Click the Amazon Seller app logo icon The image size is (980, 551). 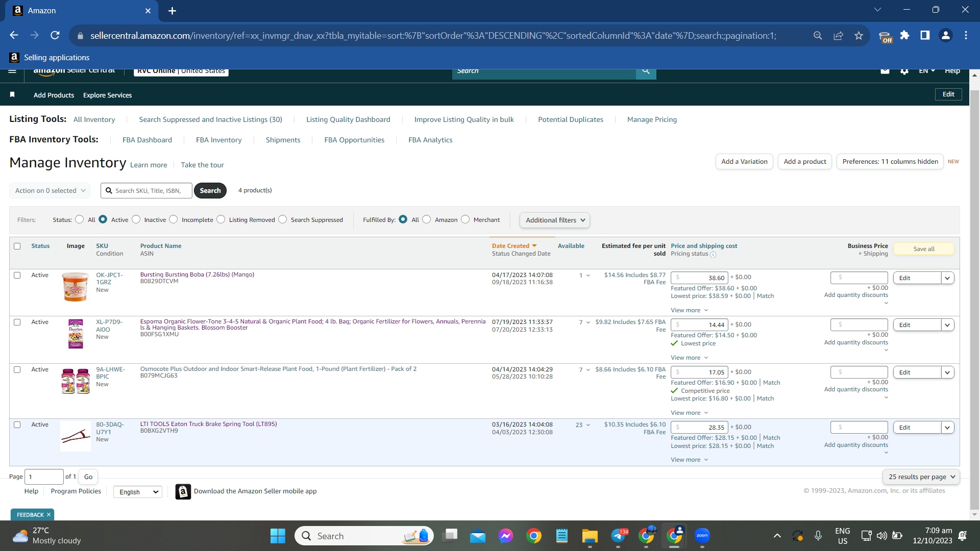click(183, 491)
